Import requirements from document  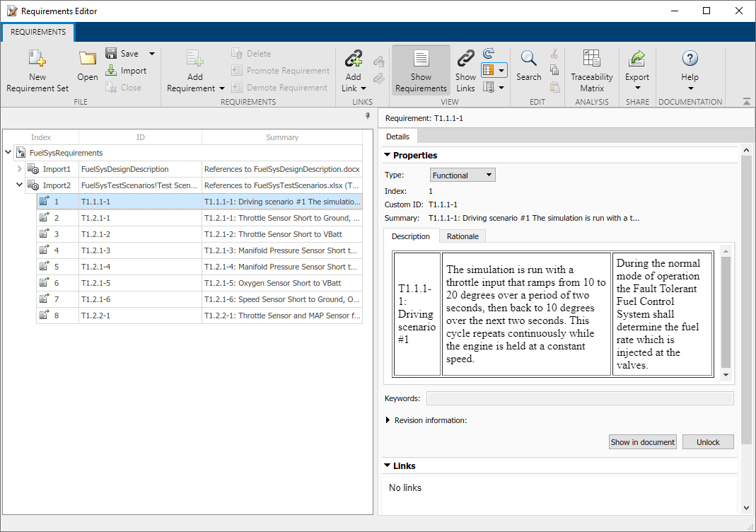126,71
